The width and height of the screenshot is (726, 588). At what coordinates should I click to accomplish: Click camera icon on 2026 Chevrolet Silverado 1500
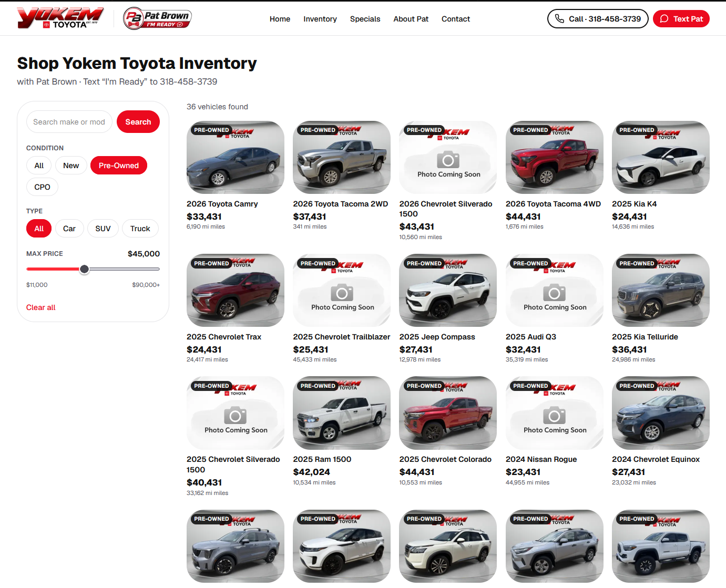point(448,159)
